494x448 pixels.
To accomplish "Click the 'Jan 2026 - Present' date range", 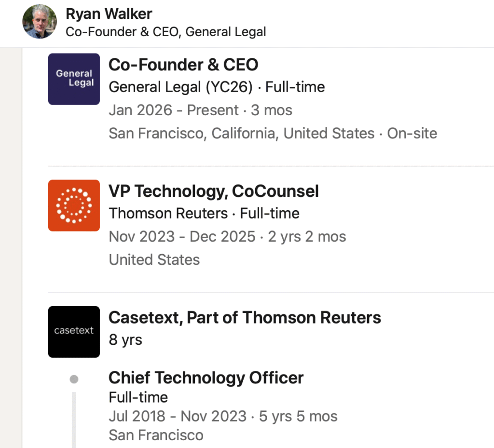I will tap(173, 110).
